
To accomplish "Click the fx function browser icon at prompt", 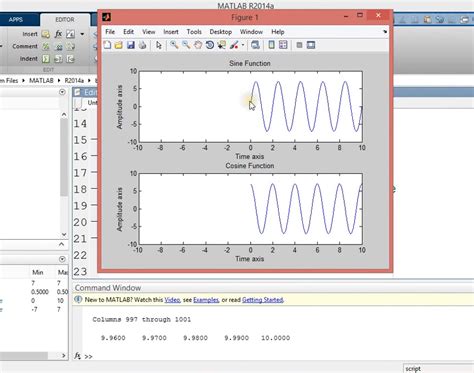I will [77, 356].
